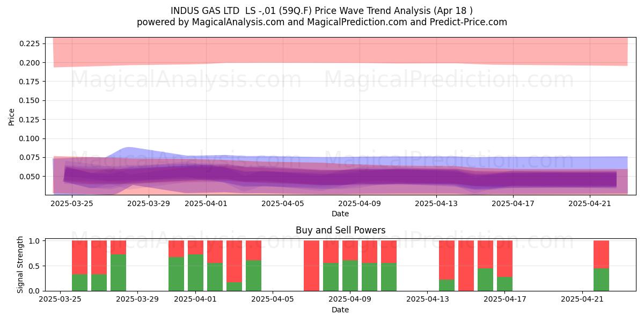This screenshot has width=644, height=322.
Task: Click the 0.125 tick on Price axis
Action: pyautogui.click(x=30, y=120)
